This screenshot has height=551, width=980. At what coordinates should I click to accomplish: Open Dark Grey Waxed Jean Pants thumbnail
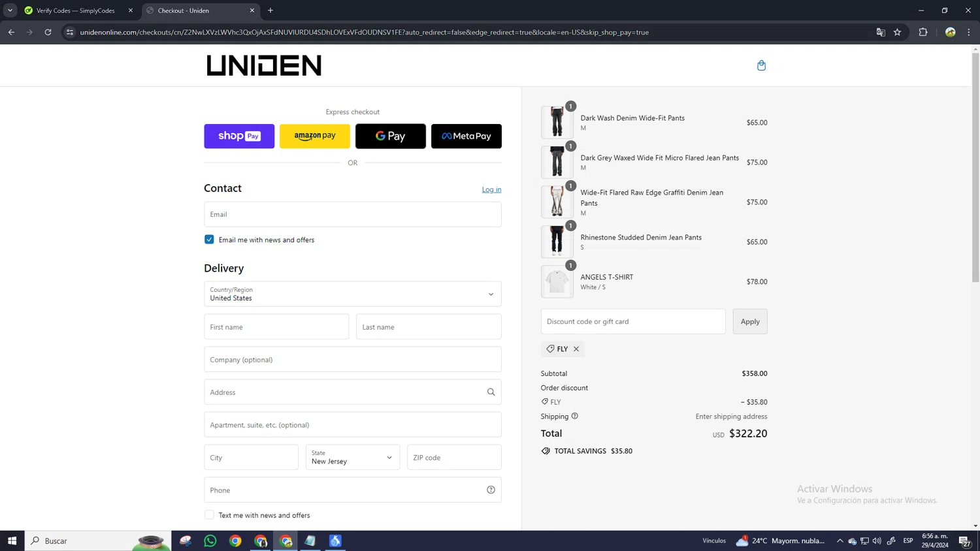tap(557, 162)
